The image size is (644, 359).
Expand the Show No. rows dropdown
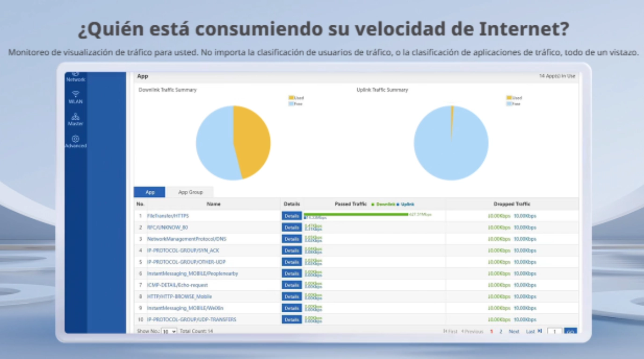[168, 331]
